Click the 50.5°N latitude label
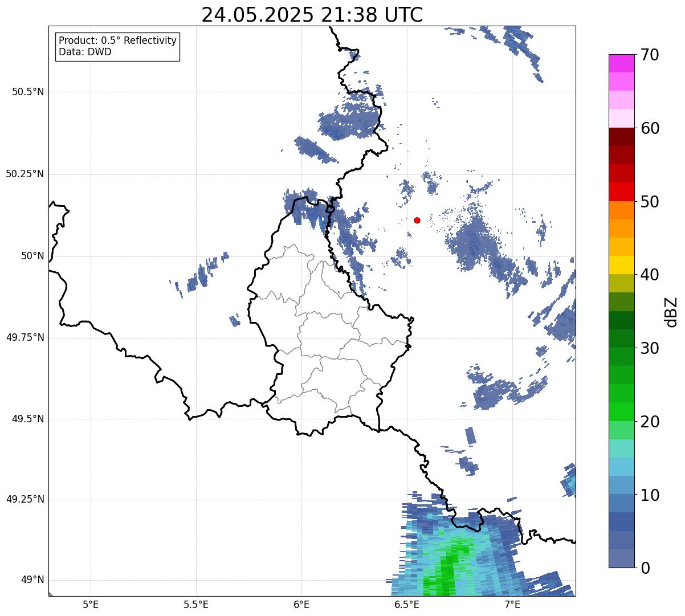The height and width of the screenshot is (616, 685). [x=28, y=92]
